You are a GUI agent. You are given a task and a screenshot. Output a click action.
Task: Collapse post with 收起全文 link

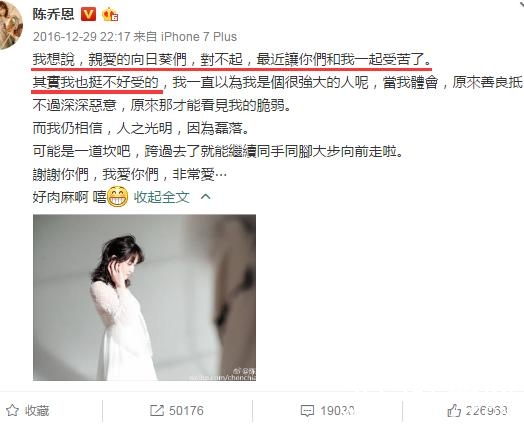pyautogui.click(x=161, y=197)
